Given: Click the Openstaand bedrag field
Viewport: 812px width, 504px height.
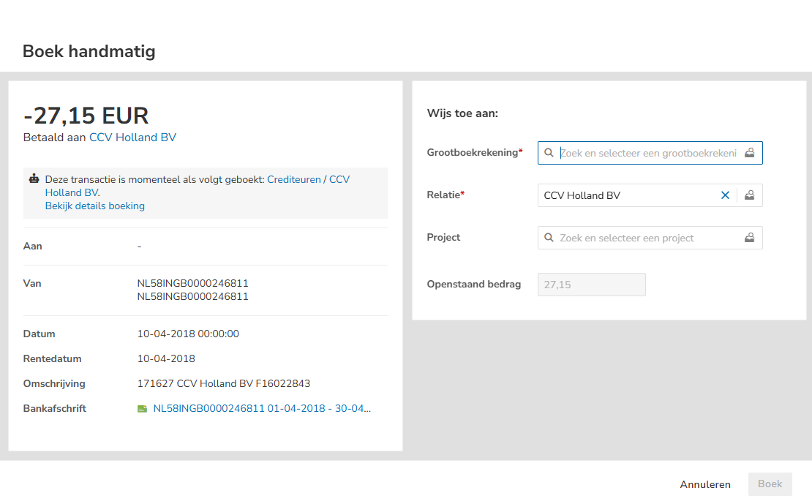Looking at the screenshot, I should (x=591, y=285).
